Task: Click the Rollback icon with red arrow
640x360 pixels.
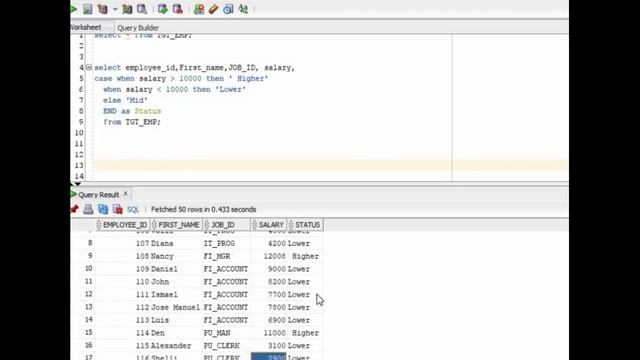Action: pyautogui.click(x=178, y=9)
